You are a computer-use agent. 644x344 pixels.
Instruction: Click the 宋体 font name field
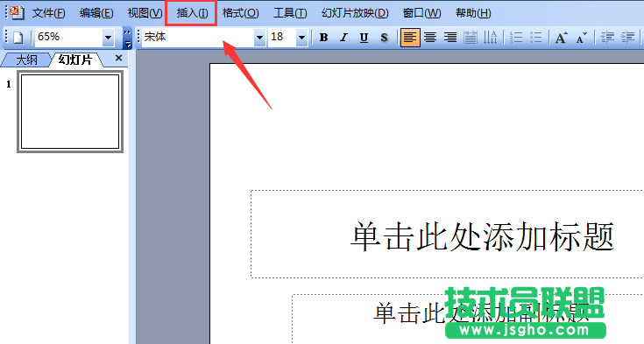tap(198, 38)
